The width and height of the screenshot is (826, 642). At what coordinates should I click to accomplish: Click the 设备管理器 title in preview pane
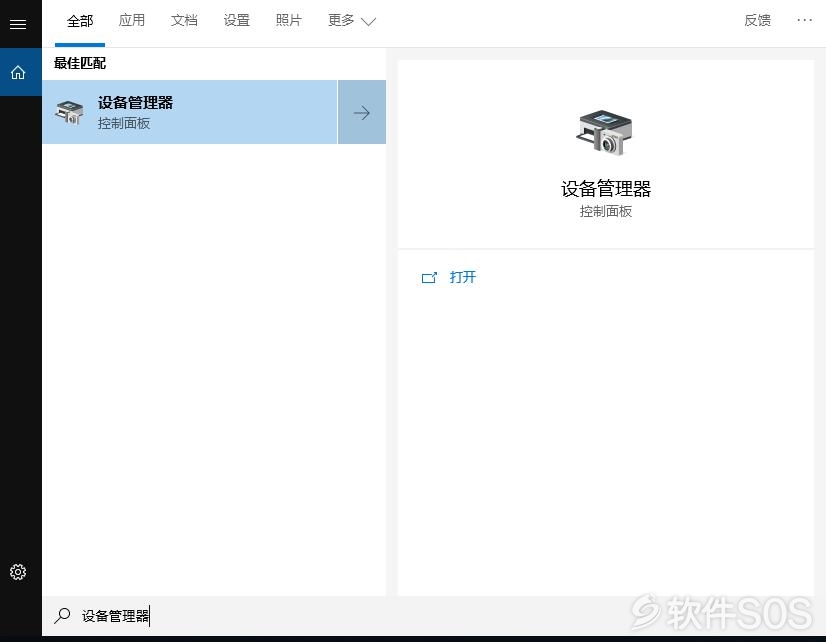606,189
